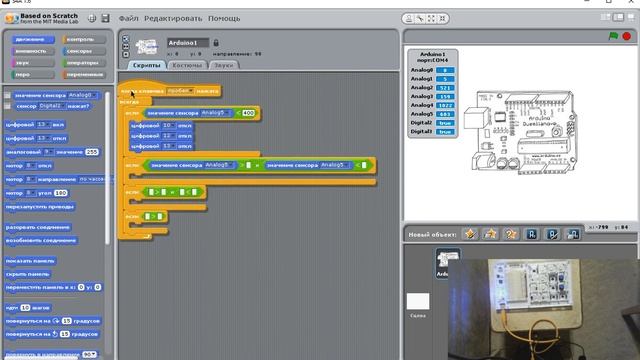
Task: Select the grow sprite tool
Action: [x=431, y=18]
